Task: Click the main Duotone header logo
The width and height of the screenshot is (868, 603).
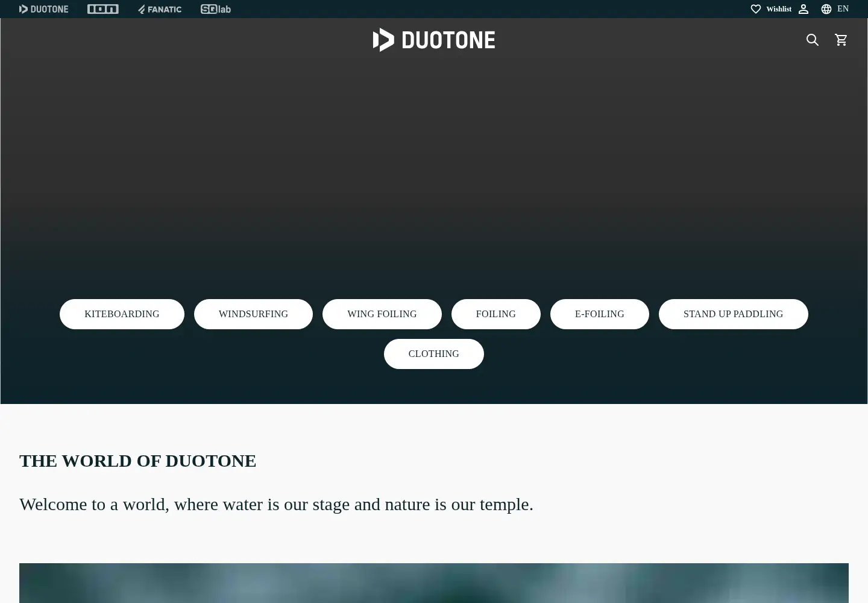Action: coord(434,40)
